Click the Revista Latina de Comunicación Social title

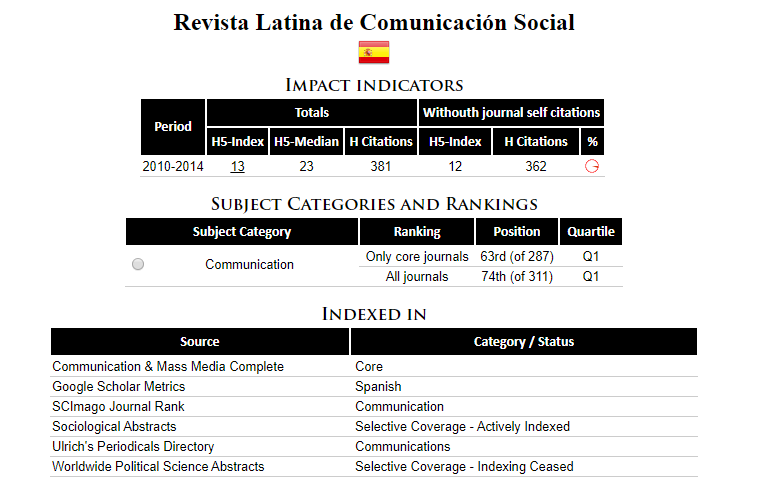tap(374, 22)
